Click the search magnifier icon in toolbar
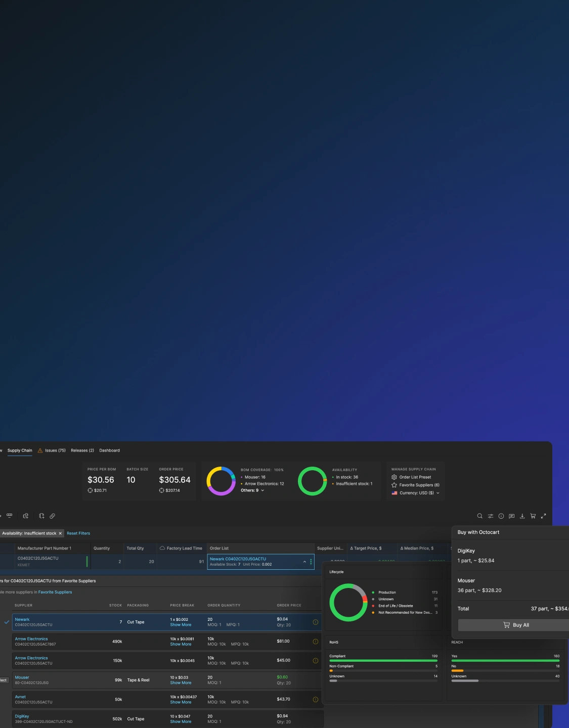This screenshot has height=728, width=569. coord(479,516)
